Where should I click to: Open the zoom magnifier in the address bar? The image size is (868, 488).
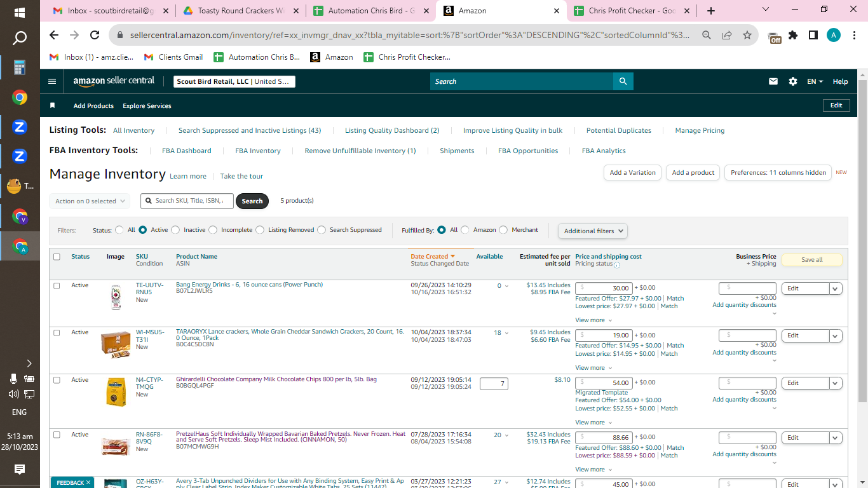[x=707, y=36]
